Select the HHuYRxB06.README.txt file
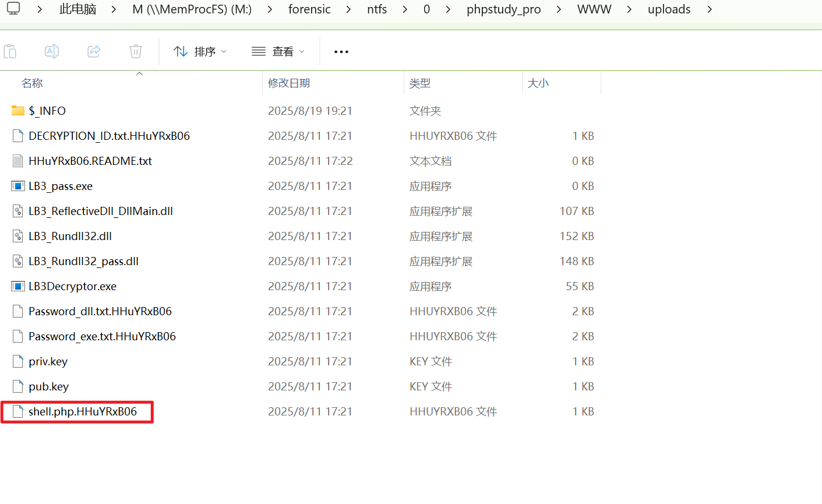Viewport: 822px width, 504px height. pos(90,161)
